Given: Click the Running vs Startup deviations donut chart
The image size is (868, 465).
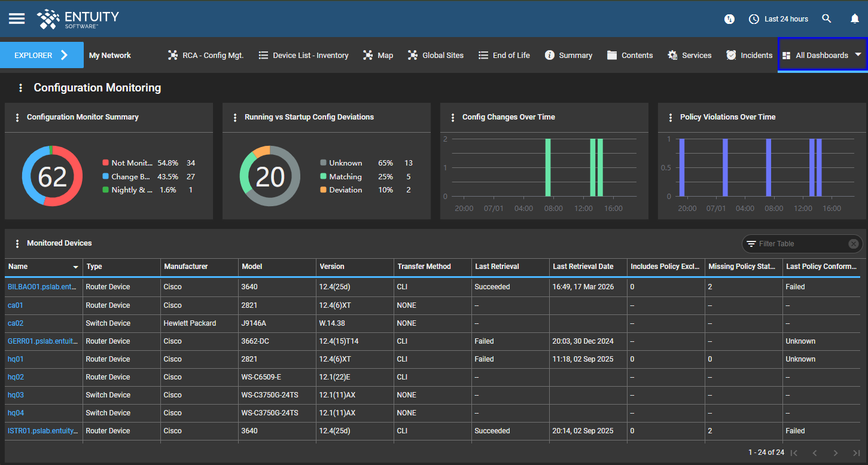Looking at the screenshot, I should (x=270, y=176).
